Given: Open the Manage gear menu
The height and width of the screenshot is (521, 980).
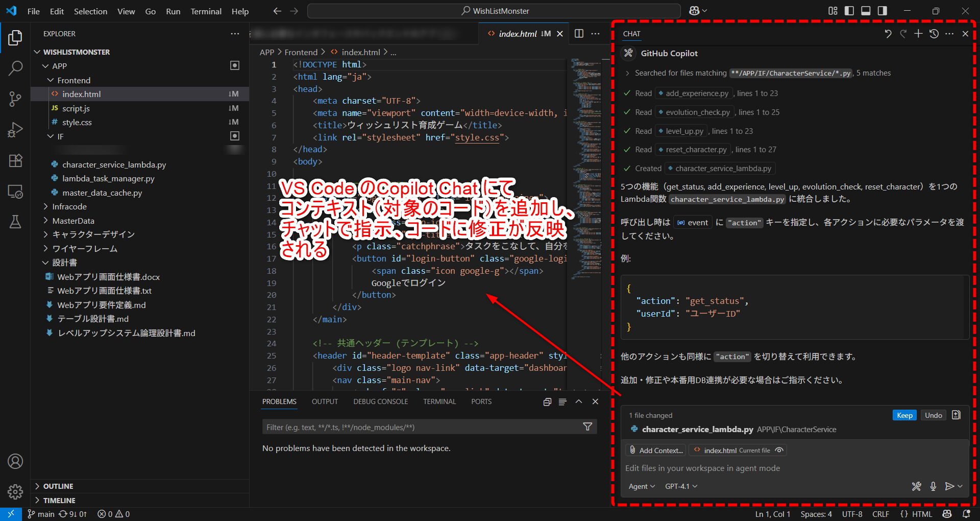Looking at the screenshot, I should click(15, 492).
